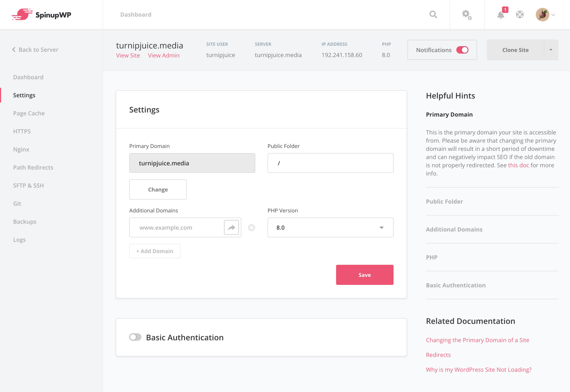Click the user avatar picture
Viewport: 570px width, 392px height.
[542, 15]
